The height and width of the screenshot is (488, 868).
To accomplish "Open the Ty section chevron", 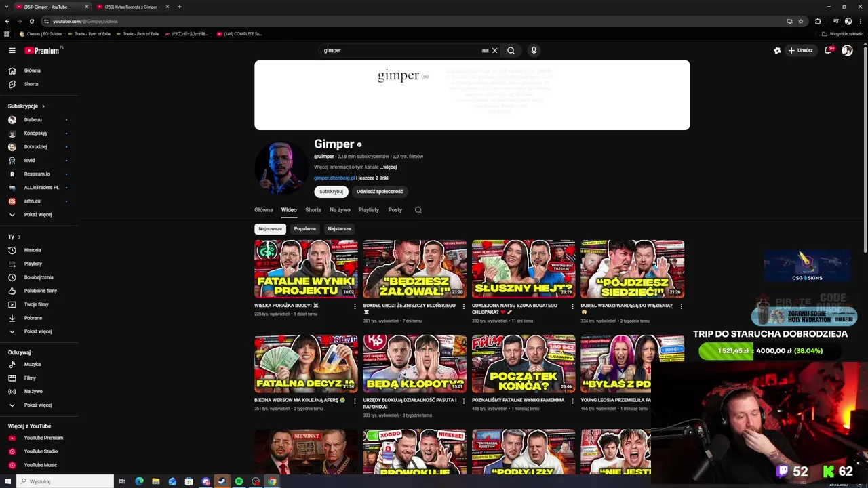I will 19,237.
